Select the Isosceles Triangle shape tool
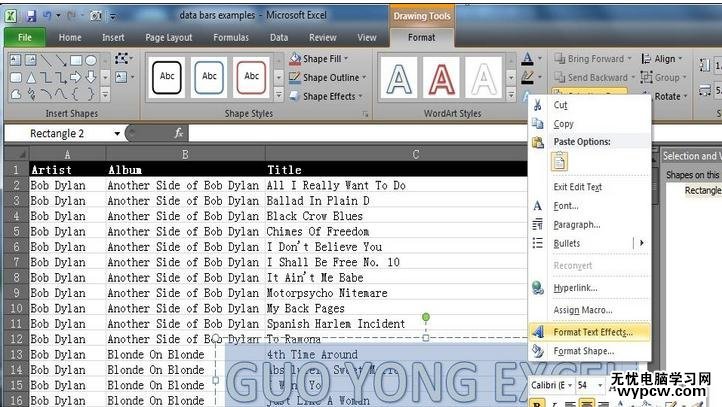Viewport: 722px width, 407px height. tap(31, 77)
